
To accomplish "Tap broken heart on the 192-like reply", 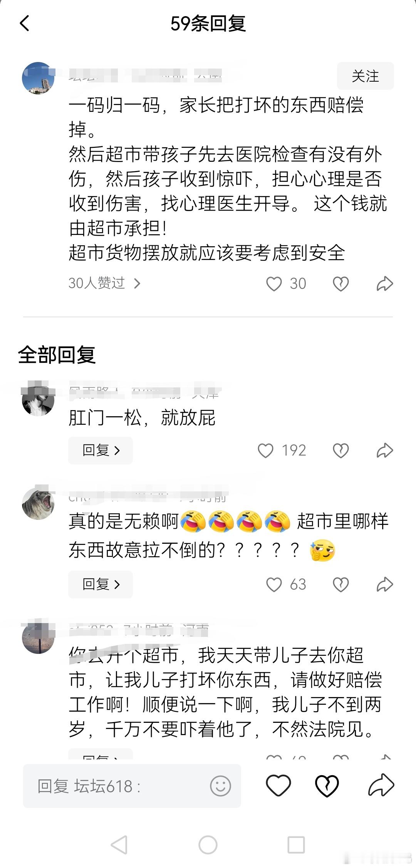I will pos(341,450).
